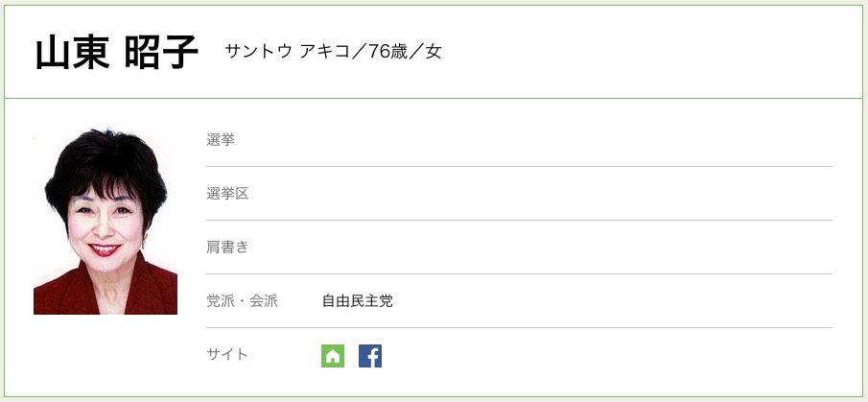Click the 肩書き row label

(x=227, y=248)
